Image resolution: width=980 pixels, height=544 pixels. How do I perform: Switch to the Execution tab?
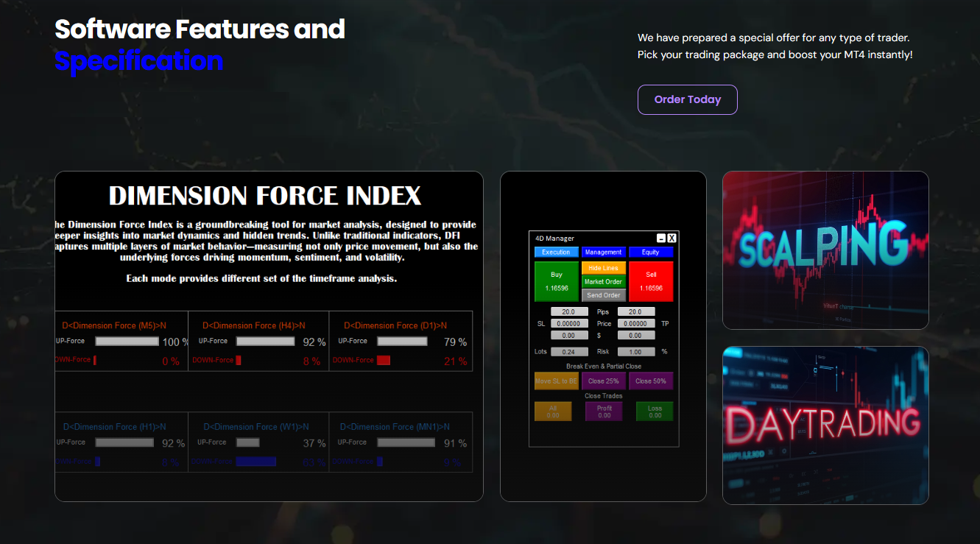coord(556,252)
